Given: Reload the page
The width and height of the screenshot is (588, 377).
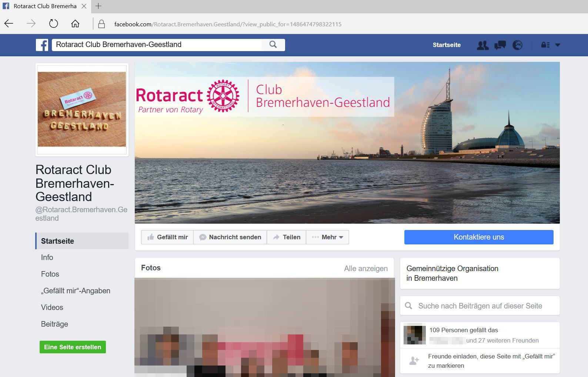Looking at the screenshot, I should click(53, 24).
